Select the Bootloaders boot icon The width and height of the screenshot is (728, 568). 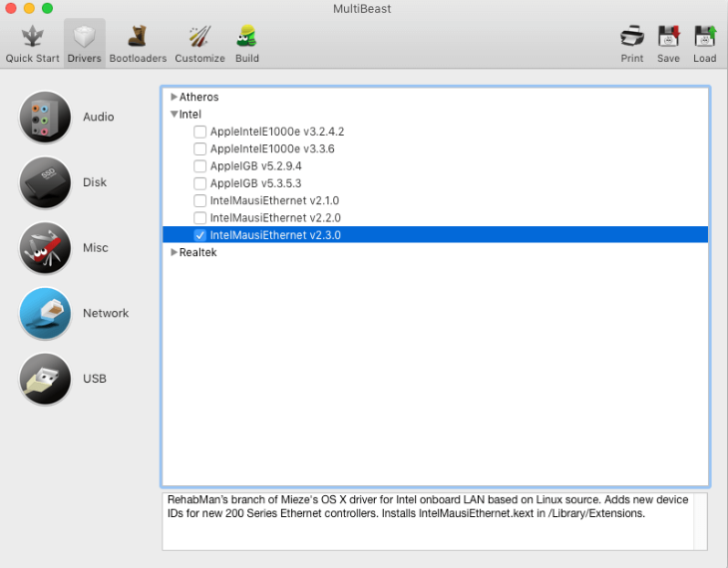pyautogui.click(x=137, y=37)
